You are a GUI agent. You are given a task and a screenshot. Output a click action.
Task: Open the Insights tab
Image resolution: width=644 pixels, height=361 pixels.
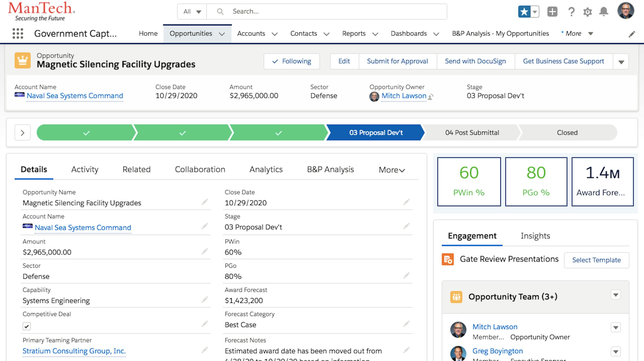[535, 236]
